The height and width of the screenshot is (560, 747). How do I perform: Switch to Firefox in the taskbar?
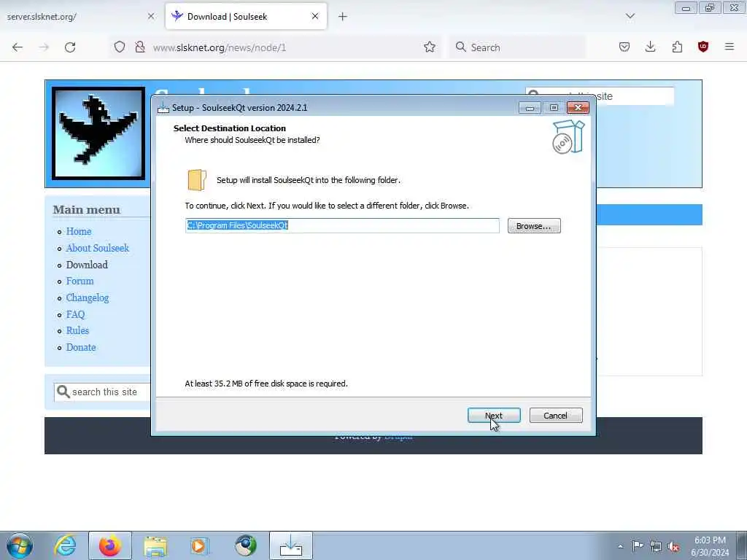coord(110,545)
